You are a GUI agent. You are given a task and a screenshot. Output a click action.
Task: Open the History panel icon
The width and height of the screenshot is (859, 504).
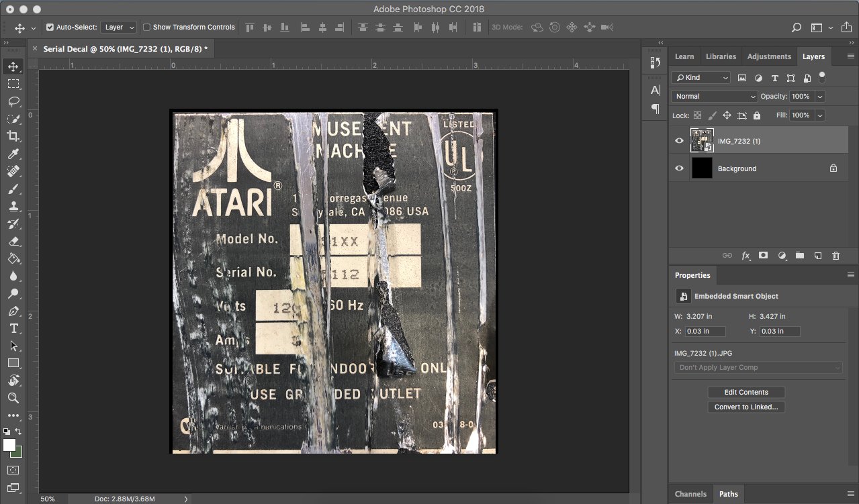tap(655, 62)
